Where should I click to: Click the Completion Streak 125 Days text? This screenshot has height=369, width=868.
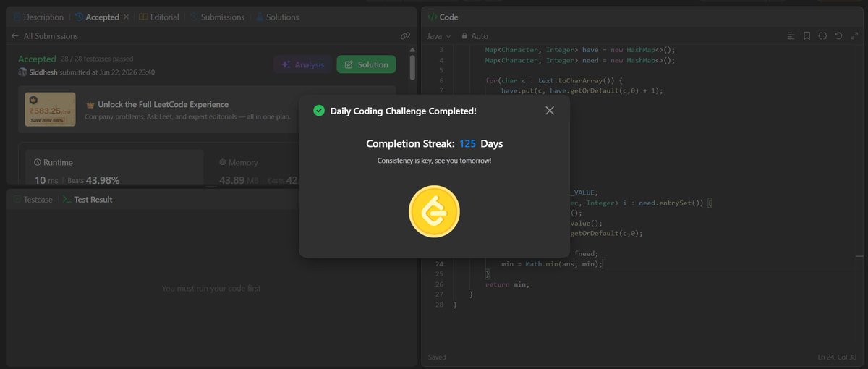pyautogui.click(x=434, y=143)
